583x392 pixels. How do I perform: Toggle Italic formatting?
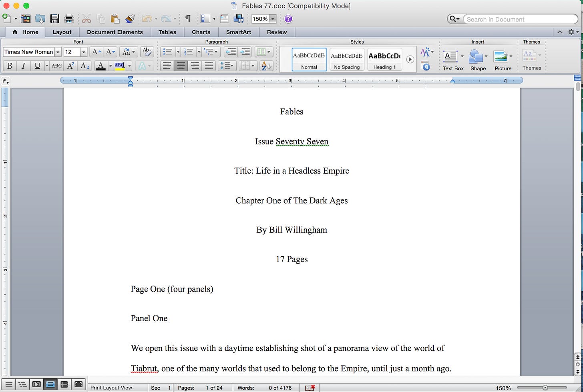point(24,66)
